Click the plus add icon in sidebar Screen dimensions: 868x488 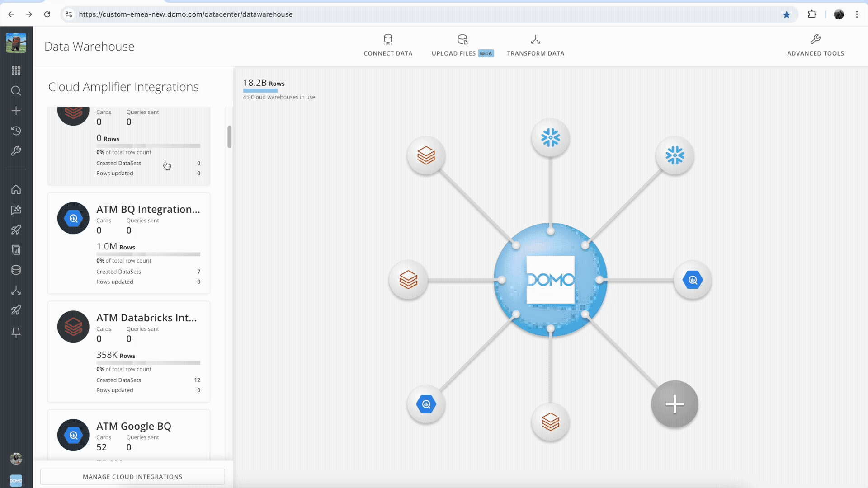16,111
